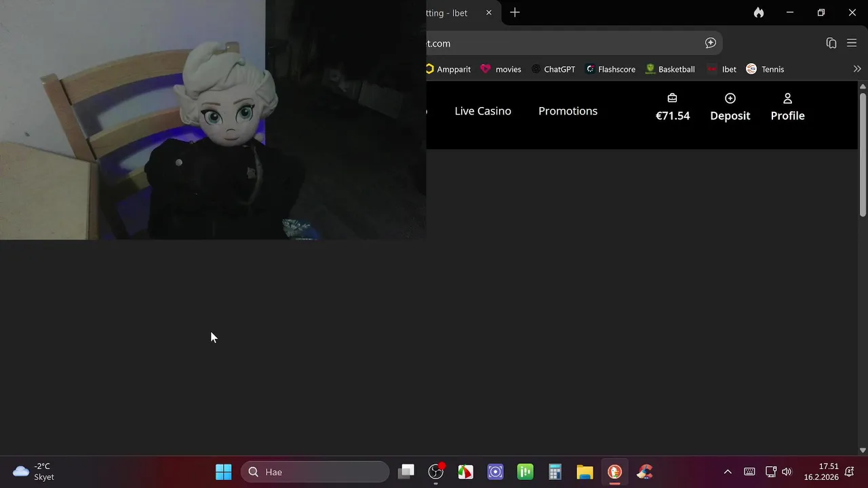Viewport: 868px width, 488px height.
Task: Open the green audio bars taskbar app
Action: (x=526, y=472)
